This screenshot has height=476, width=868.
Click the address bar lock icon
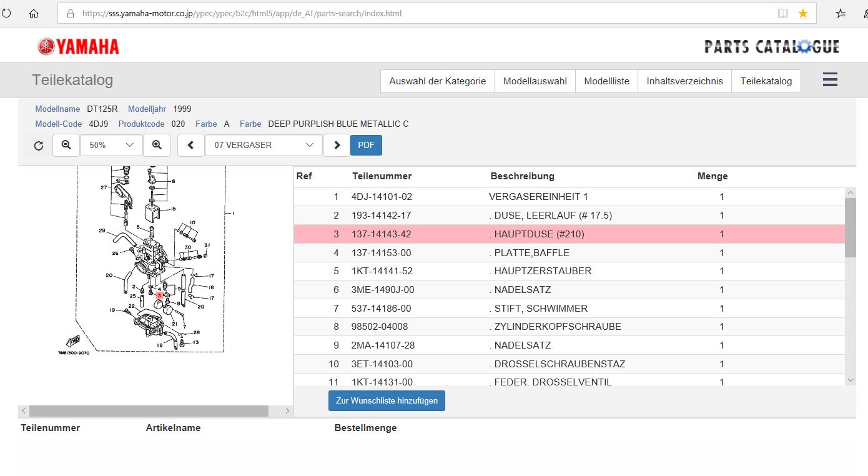70,13
